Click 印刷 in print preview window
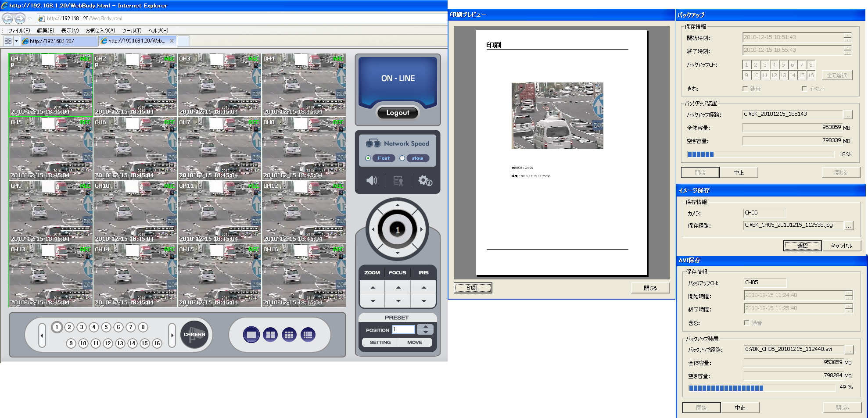 click(x=473, y=288)
